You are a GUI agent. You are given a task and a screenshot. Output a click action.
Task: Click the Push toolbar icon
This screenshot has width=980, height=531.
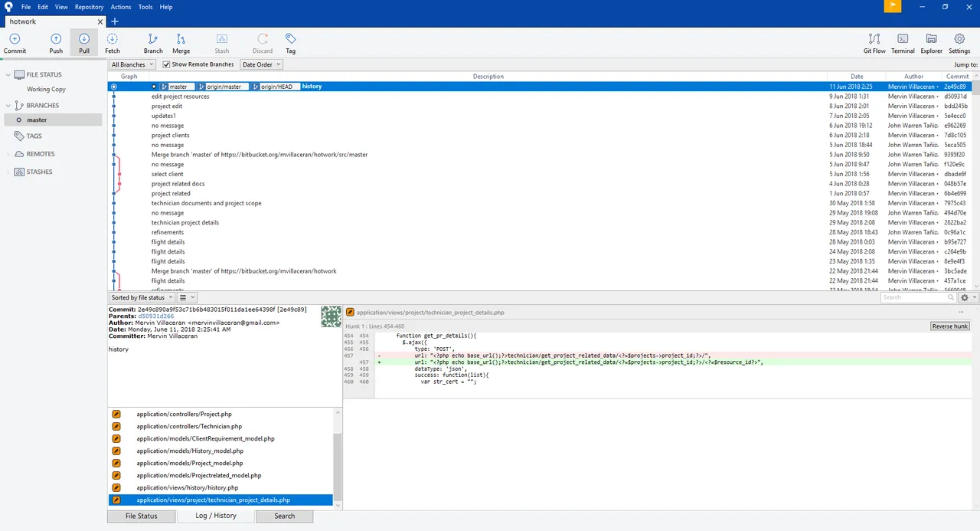[56, 39]
